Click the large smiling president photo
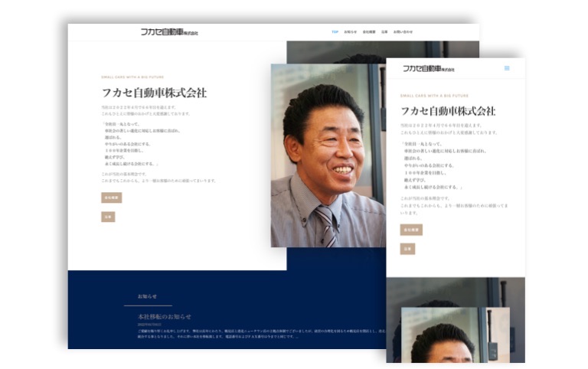 click(x=328, y=155)
